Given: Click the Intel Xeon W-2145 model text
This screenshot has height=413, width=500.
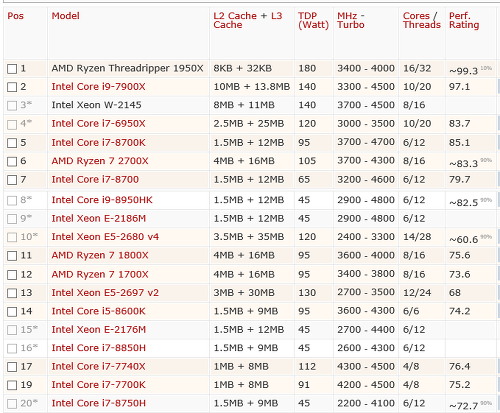Looking at the screenshot, I should click(96, 105).
